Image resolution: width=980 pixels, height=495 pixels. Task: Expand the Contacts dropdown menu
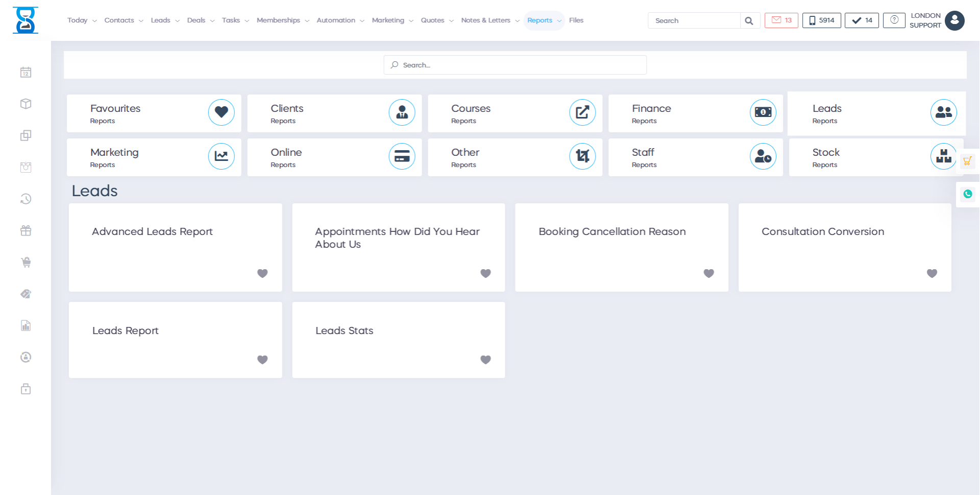click(x=123, y=20)
